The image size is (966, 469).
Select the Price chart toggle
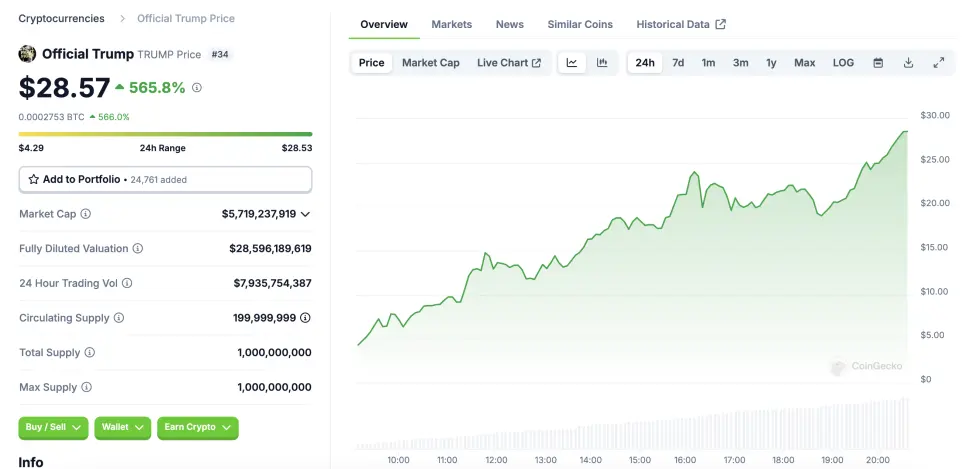click(x=371, y=63)
